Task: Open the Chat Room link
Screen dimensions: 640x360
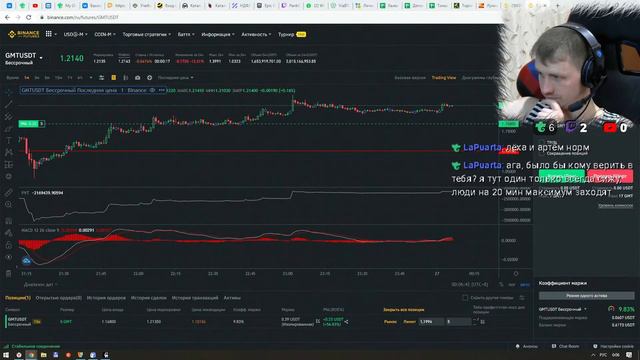Action: click(565, 346)
